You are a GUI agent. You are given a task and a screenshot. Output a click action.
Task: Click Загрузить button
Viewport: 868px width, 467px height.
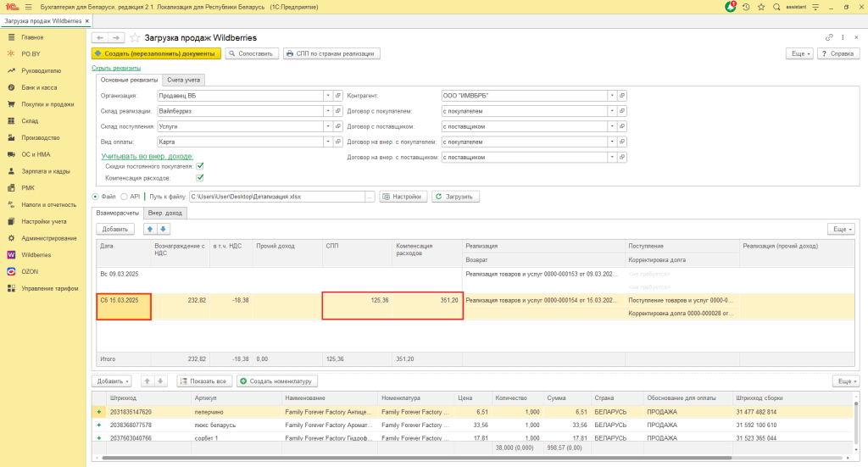pyautogui.click(x=455, y=197)
